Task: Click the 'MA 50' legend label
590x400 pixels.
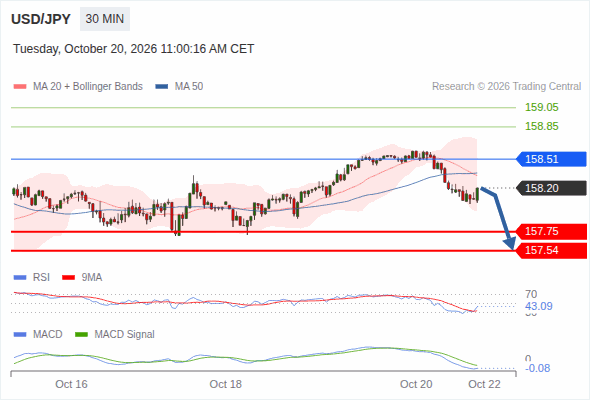Action: [189, 87]
